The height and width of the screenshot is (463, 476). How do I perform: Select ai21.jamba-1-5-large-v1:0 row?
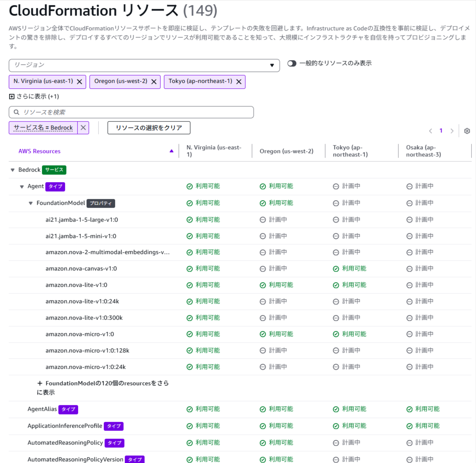coord(240,220)
